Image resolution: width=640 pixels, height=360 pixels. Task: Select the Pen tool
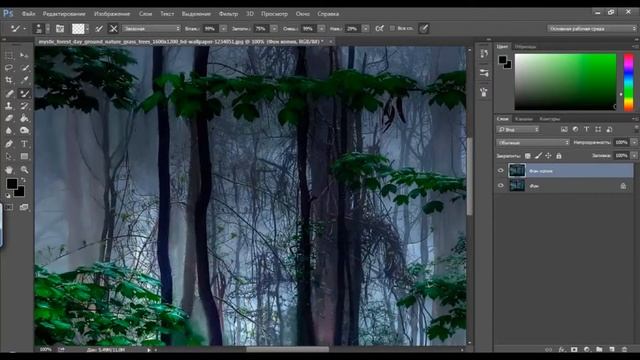click(x=9, y=144)
